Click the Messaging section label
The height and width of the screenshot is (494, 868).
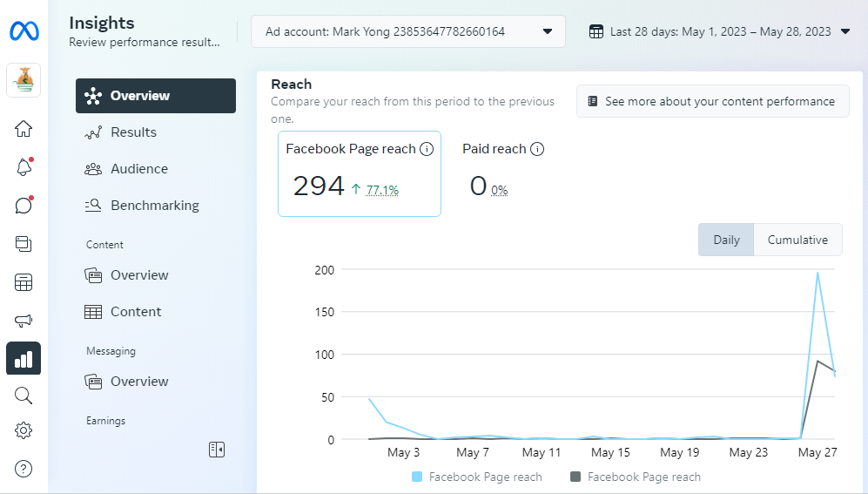(111, 351)
